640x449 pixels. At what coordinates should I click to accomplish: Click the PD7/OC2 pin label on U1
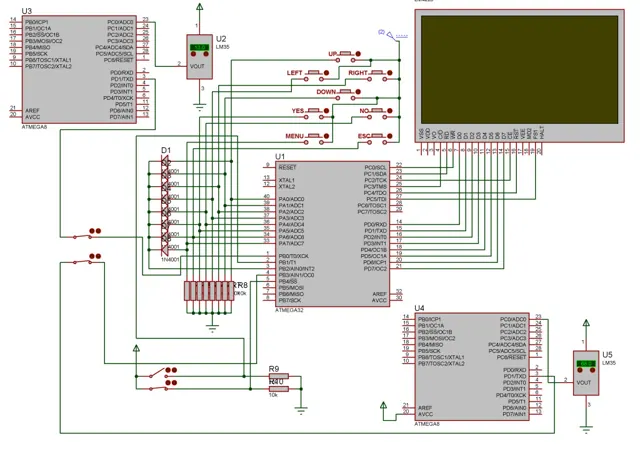[375, 269]
